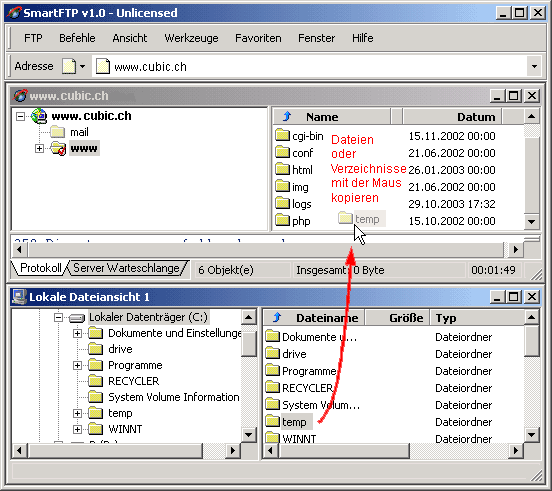This screenshot has width=552, height=491.
Task: Select the cgi-bin folder
Action: (x=299, y=136)
